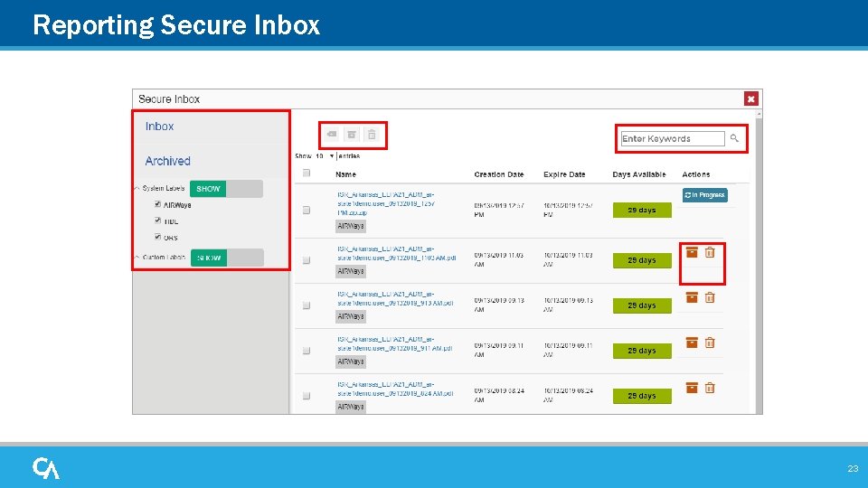Click the 29 days badge on the 8:24 AM row

642,396
